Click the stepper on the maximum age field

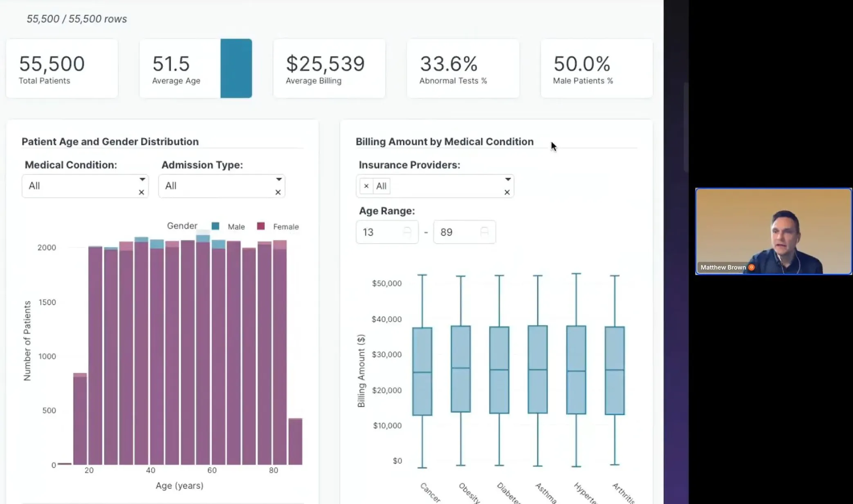pyautogui.click(x=484, y=232)
